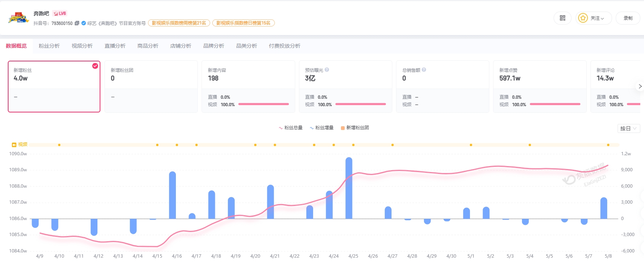This screenshot has height=264, width=644.
Task: Click the blue bar at 5/8
Action: (604, 208)
